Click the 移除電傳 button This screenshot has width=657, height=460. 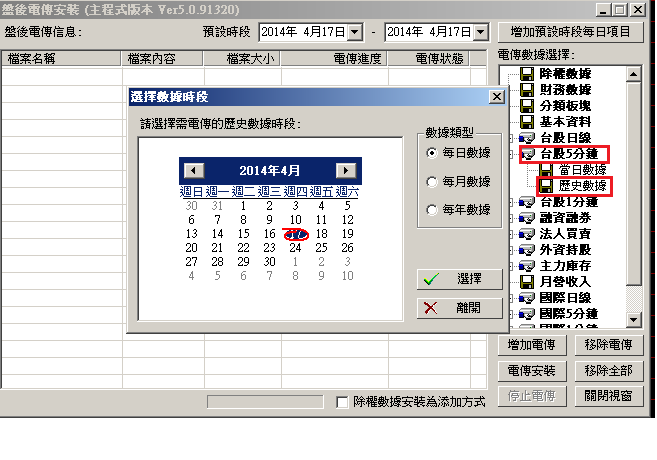(609, 345)
